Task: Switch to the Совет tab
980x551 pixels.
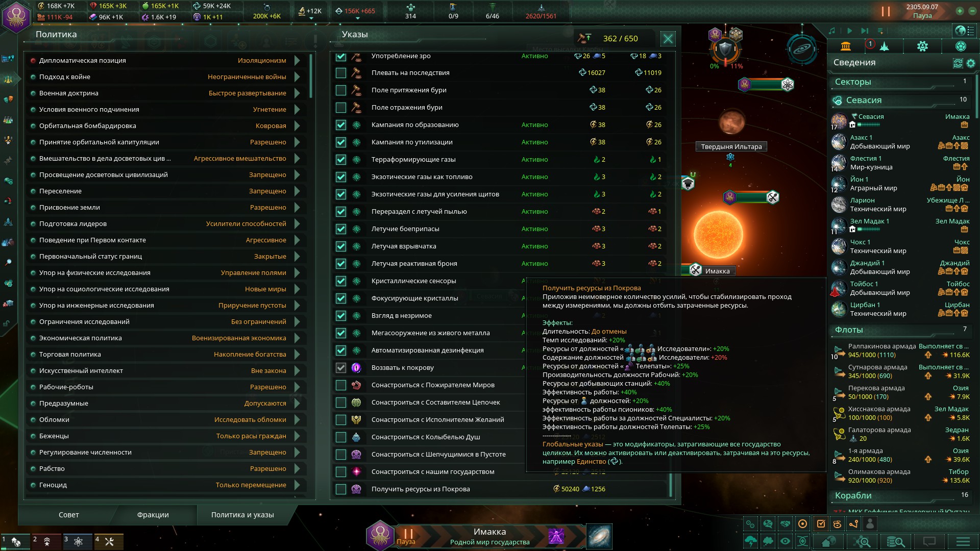Action: [x=69, y=515]
